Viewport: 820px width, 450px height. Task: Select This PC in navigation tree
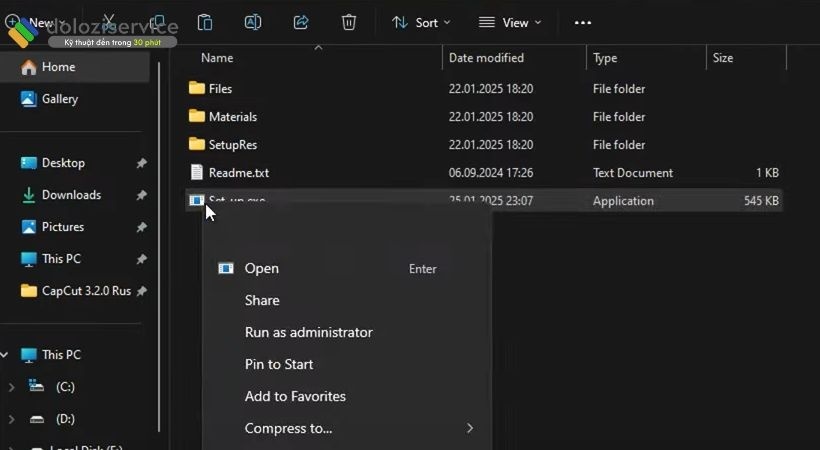(61, 355)
